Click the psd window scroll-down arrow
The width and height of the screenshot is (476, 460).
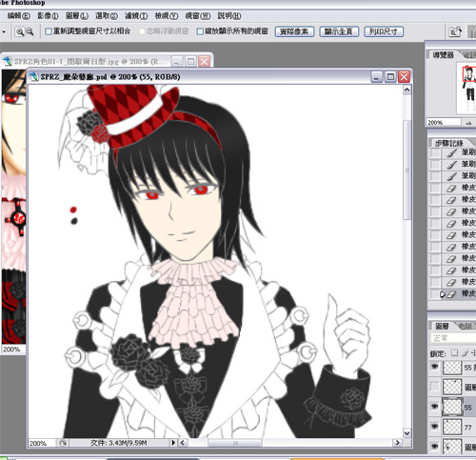click(407, 432)
